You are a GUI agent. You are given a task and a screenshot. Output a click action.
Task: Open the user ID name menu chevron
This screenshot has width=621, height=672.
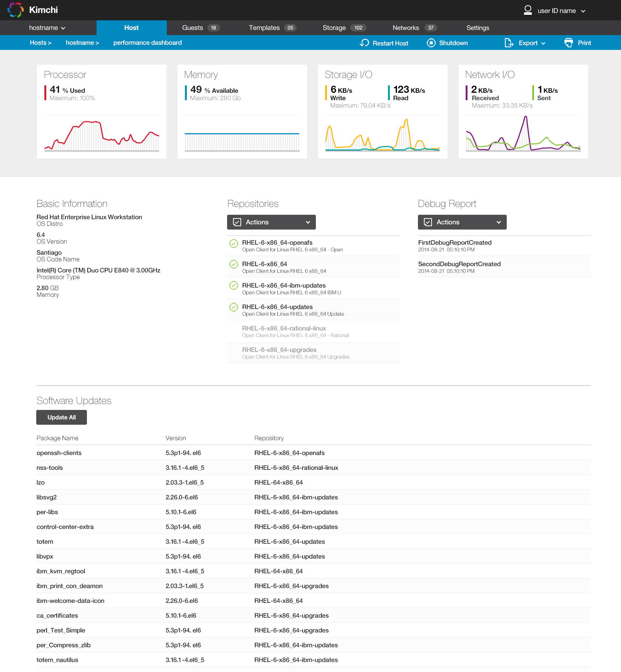tap(583, 11)
